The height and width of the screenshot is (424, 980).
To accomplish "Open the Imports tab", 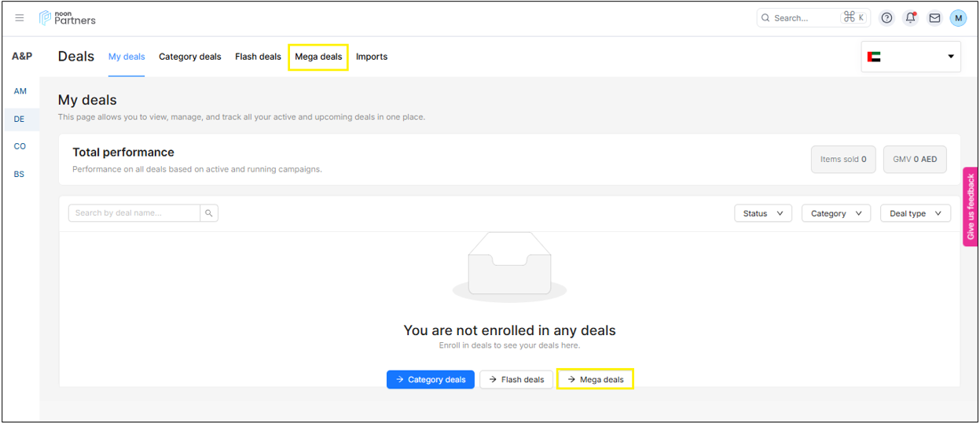I will point(372,57).
